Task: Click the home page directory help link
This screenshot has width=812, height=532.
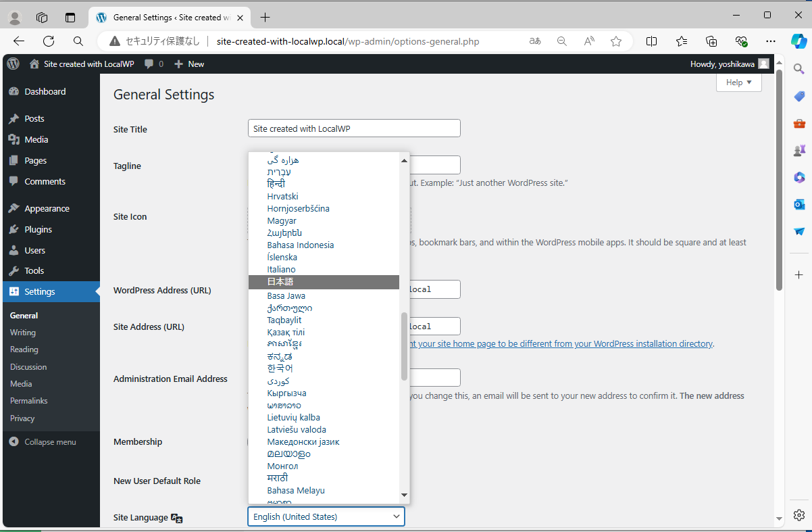Action: pyautogui.click(x=561, y=343)
